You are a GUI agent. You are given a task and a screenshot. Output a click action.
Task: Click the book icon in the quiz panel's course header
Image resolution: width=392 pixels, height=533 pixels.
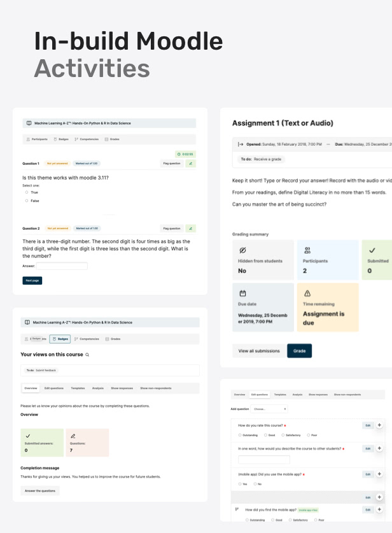click(29, 123)
